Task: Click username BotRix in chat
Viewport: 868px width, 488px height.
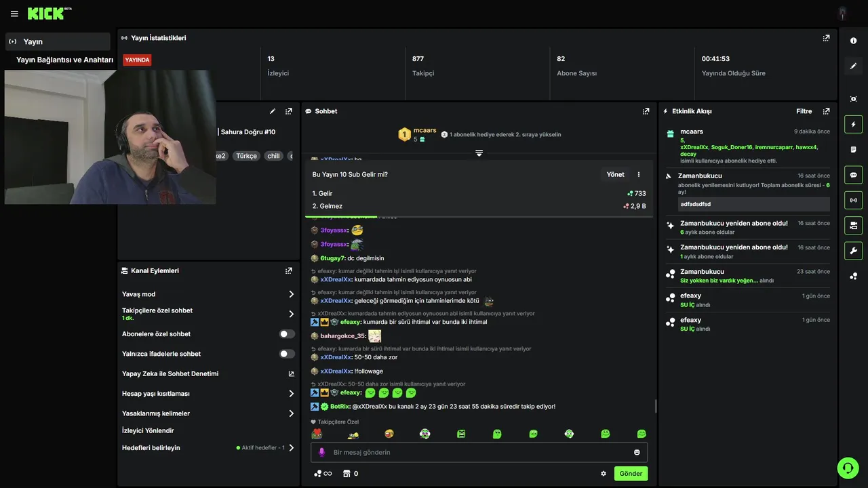Action: [x=340, y=407]
